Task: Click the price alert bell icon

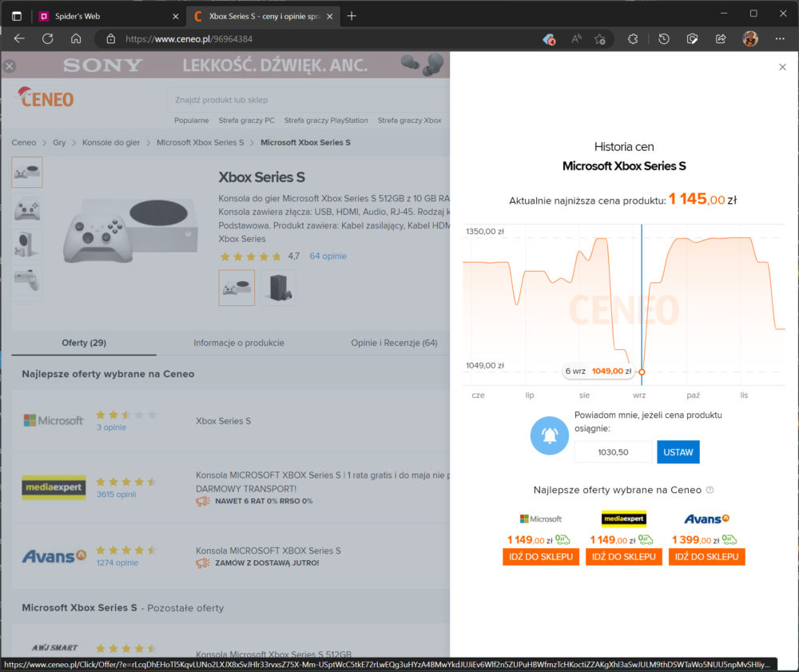Action: (x=550, y=435)
